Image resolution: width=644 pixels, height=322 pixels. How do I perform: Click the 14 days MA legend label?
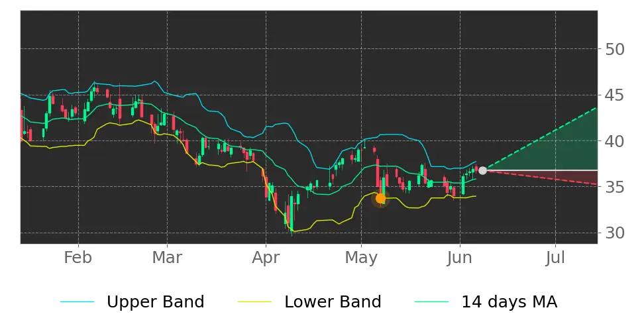coord(510,302)
